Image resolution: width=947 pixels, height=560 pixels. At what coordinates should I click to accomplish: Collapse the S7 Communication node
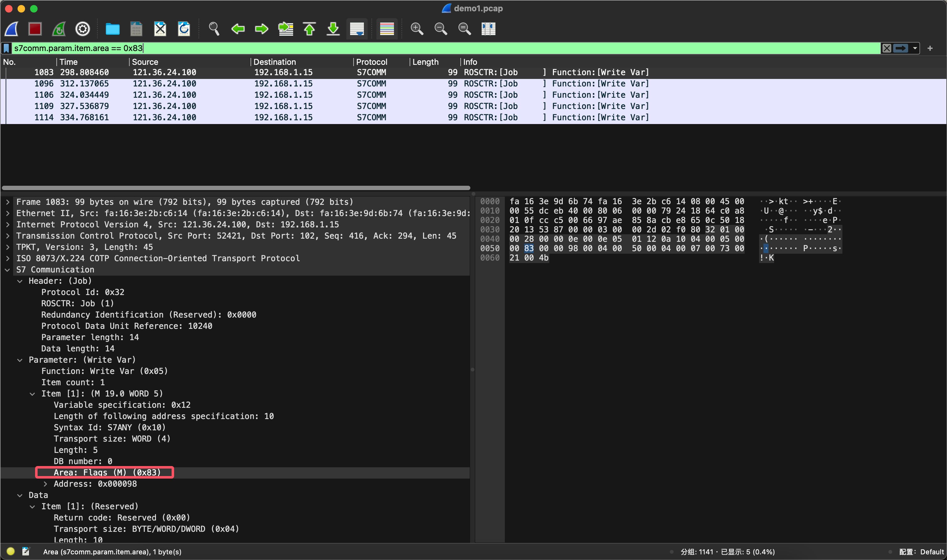[x=8, y=270]
